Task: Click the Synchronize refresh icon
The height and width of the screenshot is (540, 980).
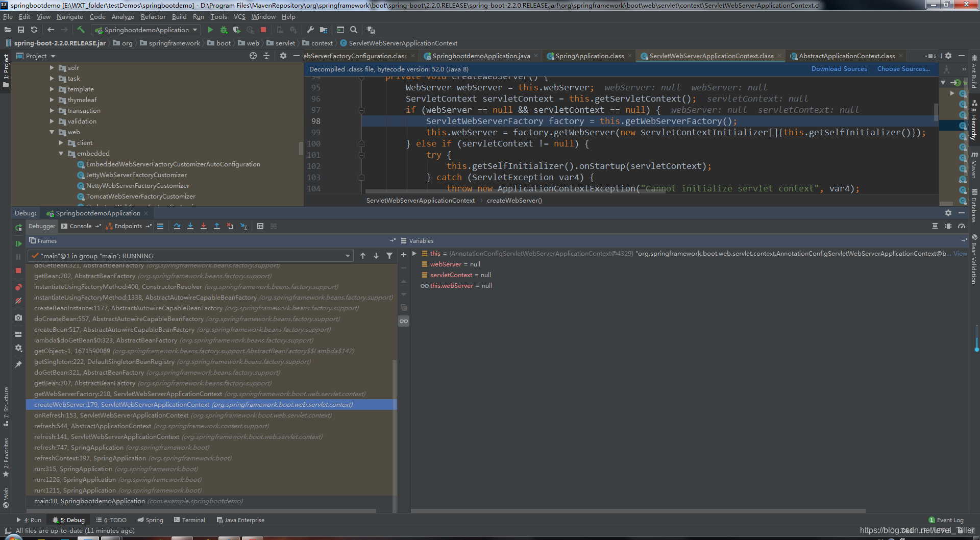Action: [34, 30]
